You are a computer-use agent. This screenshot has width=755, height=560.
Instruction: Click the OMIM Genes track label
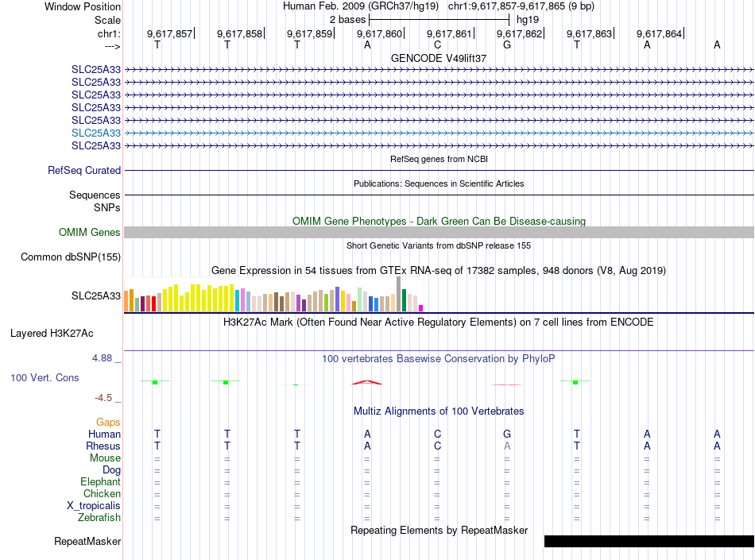90,233
